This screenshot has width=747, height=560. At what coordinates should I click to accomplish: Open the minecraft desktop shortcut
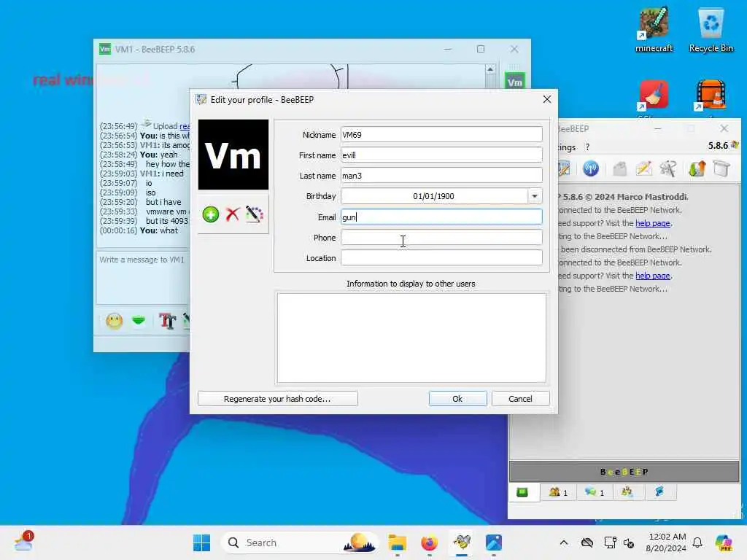[x=654, y=29]
